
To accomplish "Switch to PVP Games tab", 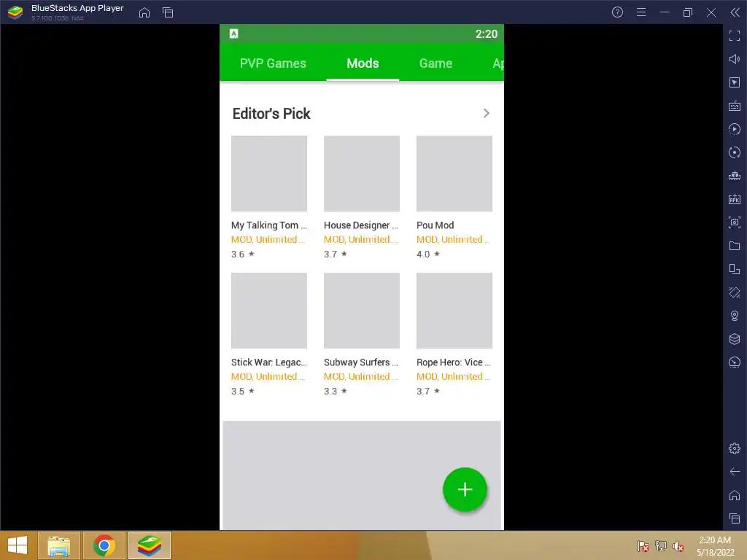I will click(x=273, y=63).
